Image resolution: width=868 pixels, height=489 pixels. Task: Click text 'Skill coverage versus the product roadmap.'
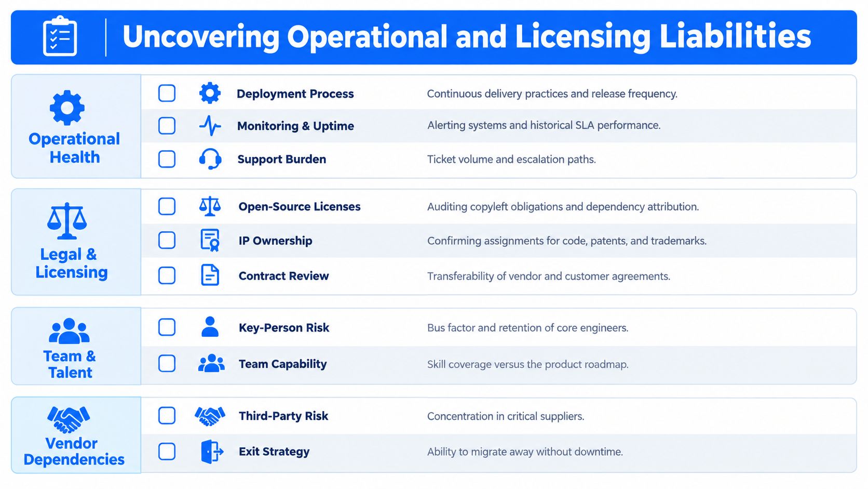point(528,364)
